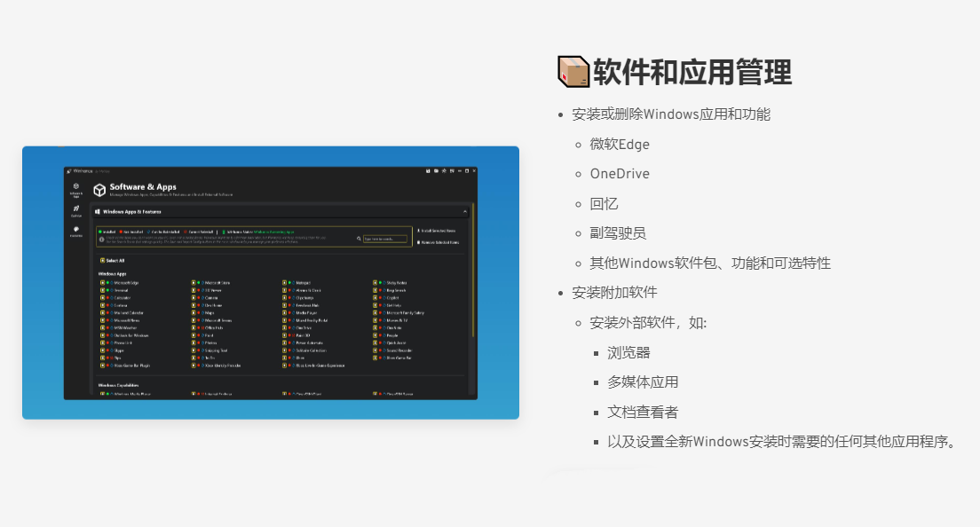The image size is (980, 527).
Task: Select Software & Apps in the sidebar
Action: (75, 186)
